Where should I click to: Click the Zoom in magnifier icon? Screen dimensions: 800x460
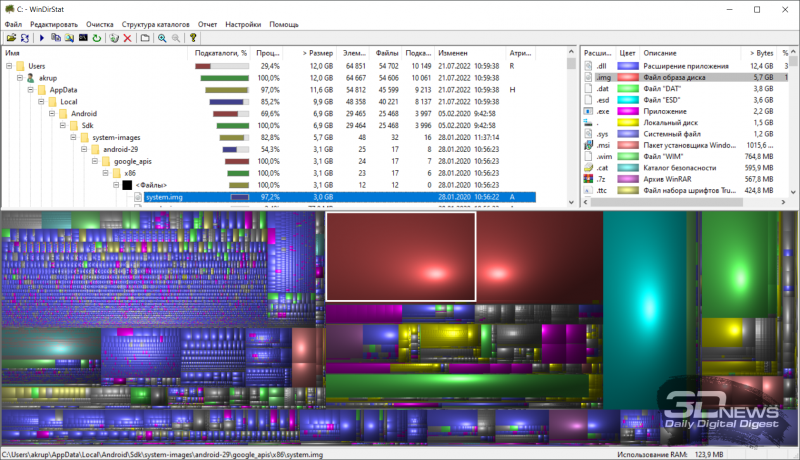pos(162,37)
